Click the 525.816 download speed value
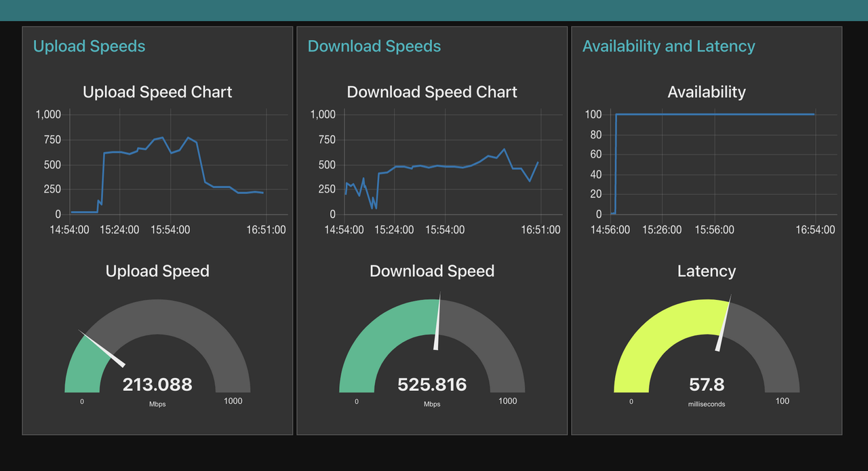 pyautogui.click(x=432, y=385)
